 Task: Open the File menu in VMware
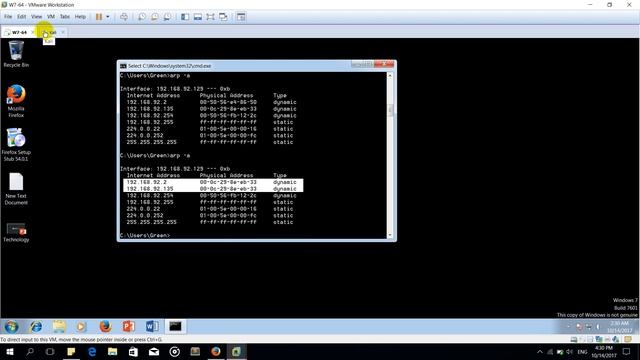pyautogui.click(x=8, y=17)
